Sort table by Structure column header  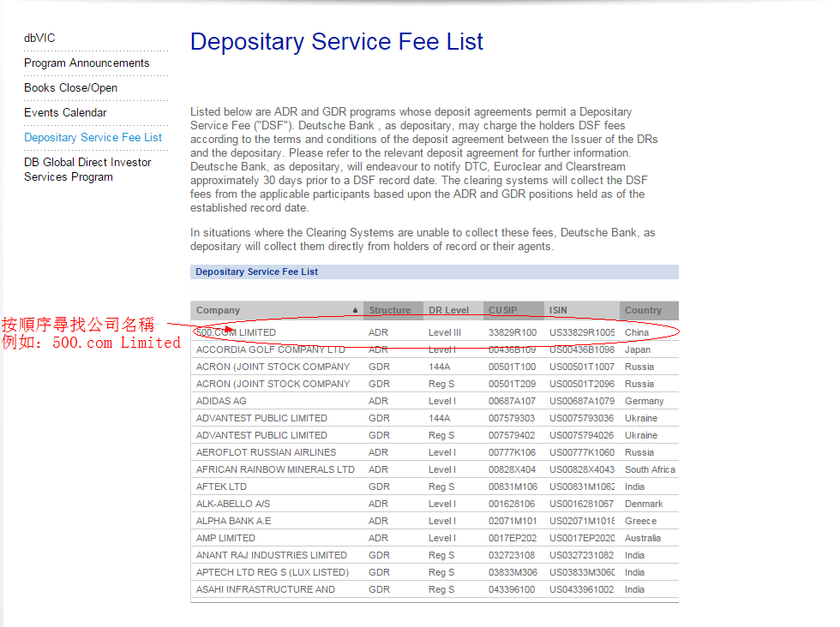(x=389, y=310)
